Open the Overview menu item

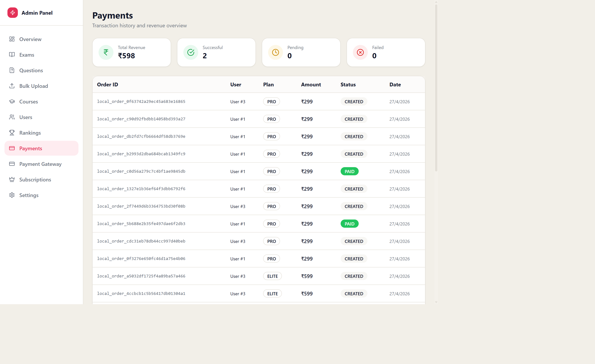coord(41,39)
